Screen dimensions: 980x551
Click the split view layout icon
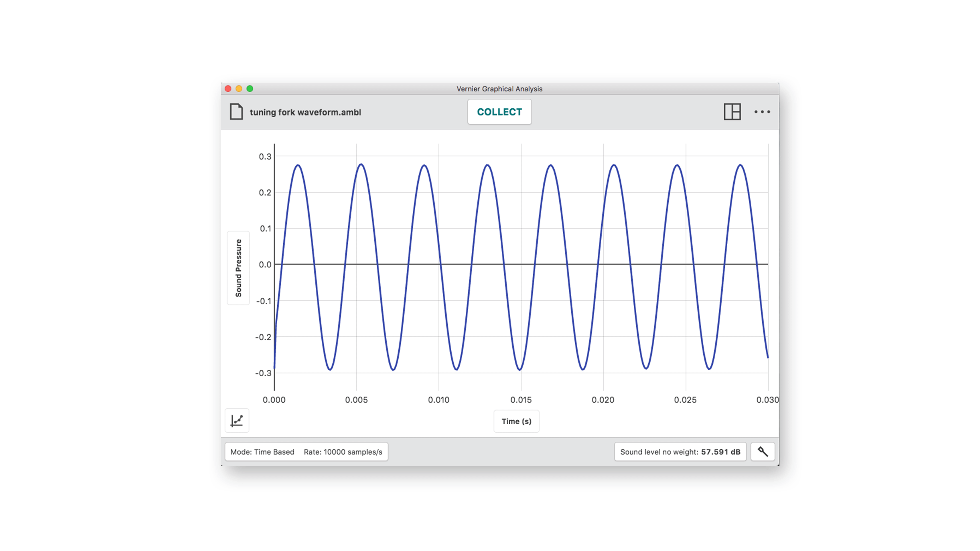[x=732, y=112]
